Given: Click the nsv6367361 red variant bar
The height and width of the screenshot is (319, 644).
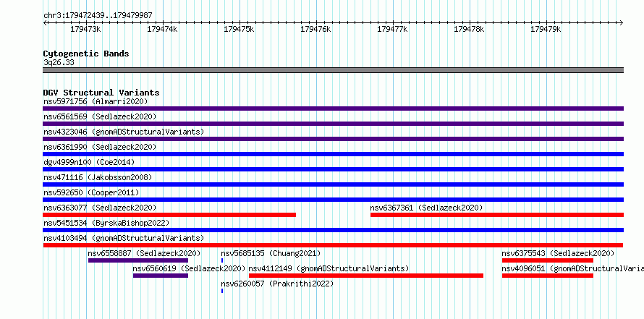Looking at the screenshot, I should point(497,215).
